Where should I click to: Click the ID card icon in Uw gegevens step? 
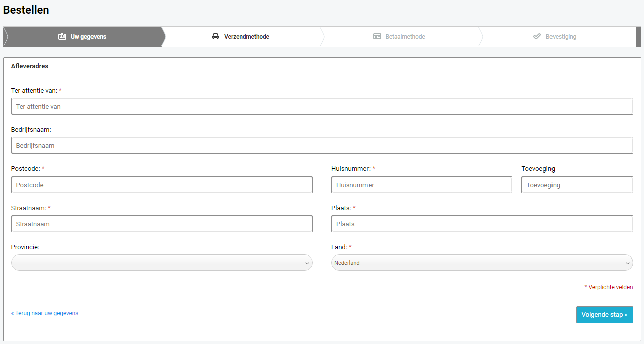[x=62, y=37]
